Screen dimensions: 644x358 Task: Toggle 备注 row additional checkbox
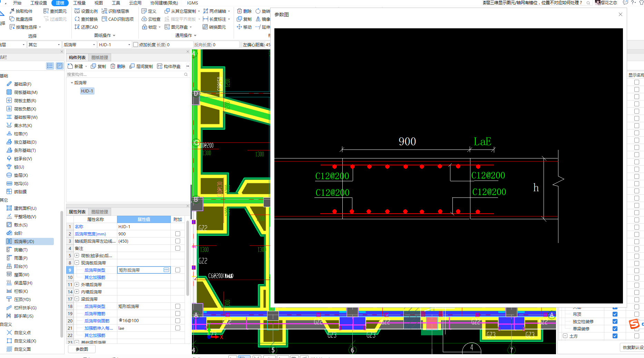(x=178, y=248)
